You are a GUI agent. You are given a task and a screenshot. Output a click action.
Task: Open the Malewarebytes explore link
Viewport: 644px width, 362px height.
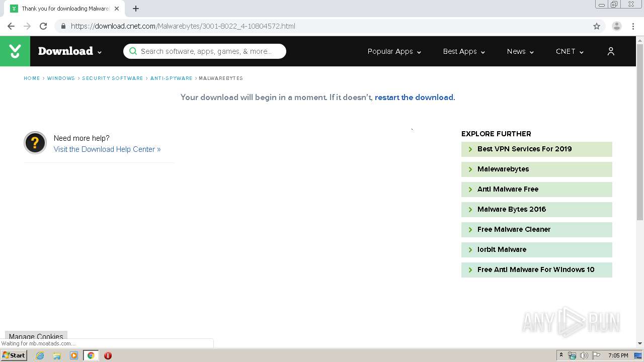[537, 169]
